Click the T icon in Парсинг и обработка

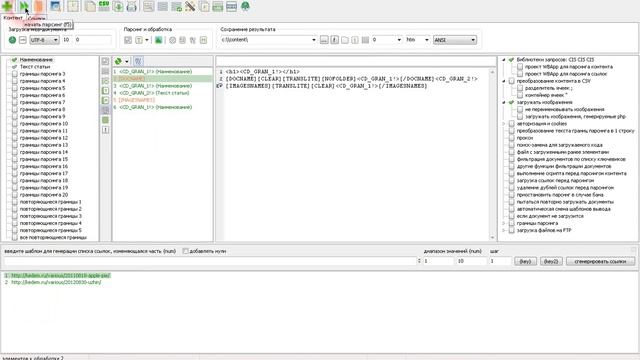139,40
